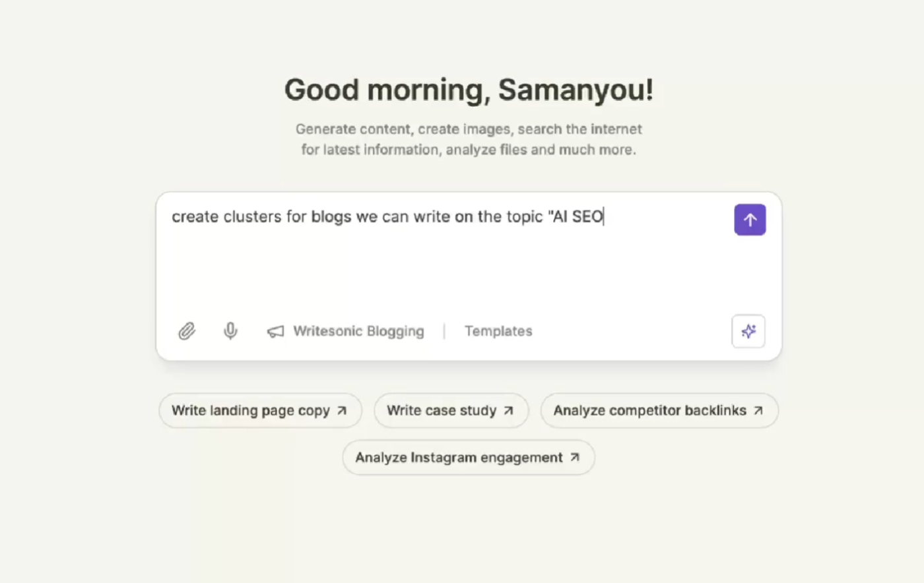Click the megaphone icon beside Writesonic Blogging

point(275,331)
